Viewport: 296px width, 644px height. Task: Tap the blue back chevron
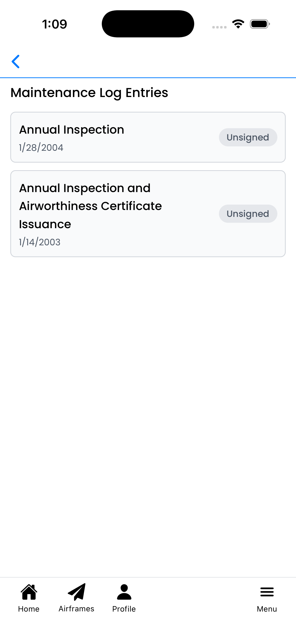tap(16, 61)
